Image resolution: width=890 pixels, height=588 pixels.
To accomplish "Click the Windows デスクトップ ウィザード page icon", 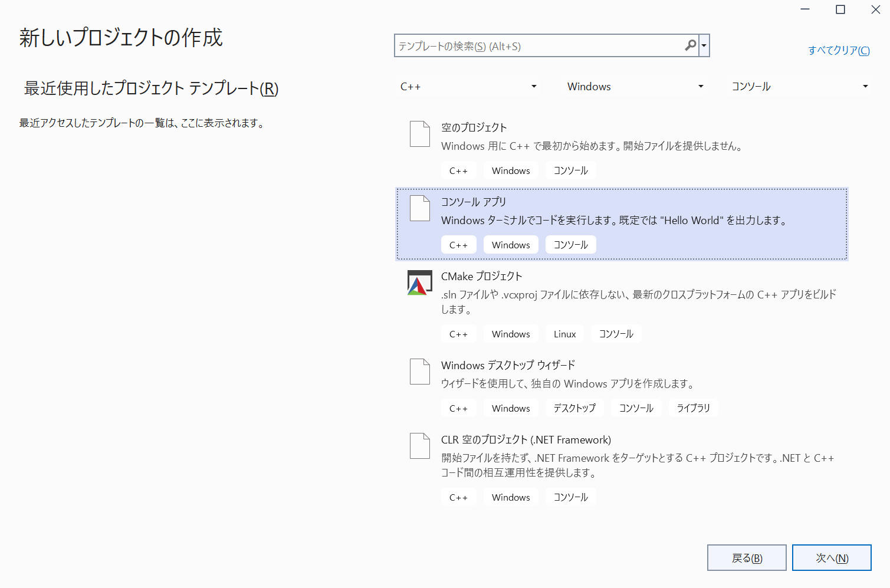I will click(x=420, y=372).
